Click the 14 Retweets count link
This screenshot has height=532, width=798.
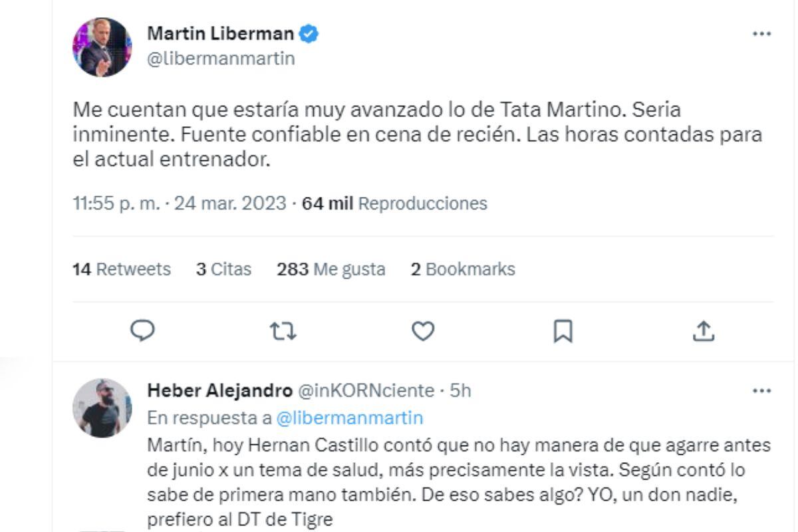pyautogui.click(x=121, y=269)
